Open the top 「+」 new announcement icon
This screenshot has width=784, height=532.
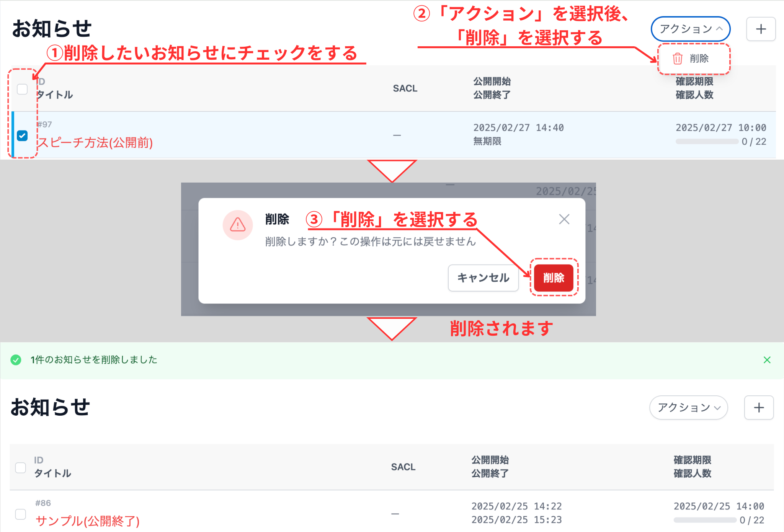760,29
